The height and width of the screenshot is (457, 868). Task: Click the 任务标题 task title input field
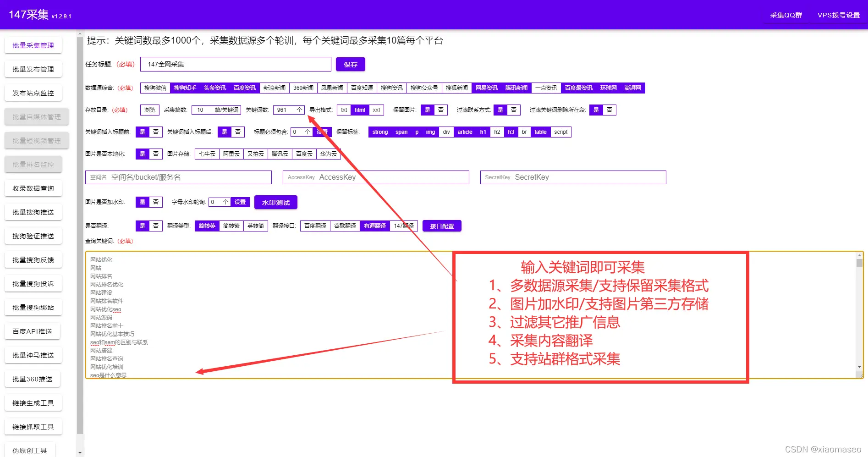click(x=235, y=64)
